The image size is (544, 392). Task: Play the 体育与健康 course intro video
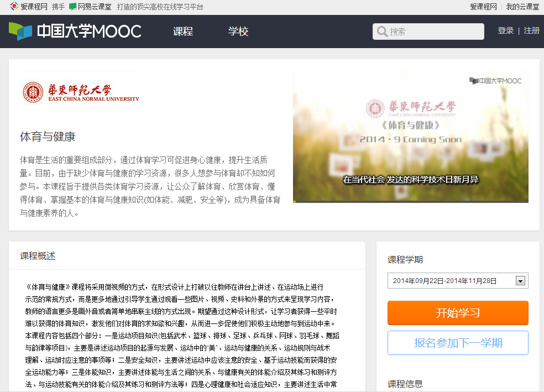pyautogui.click(x=411, y=135)
